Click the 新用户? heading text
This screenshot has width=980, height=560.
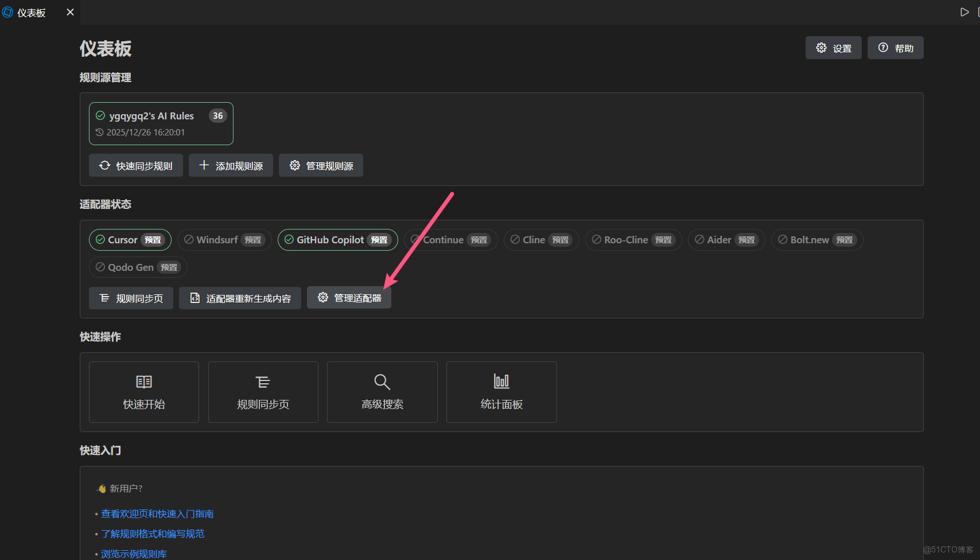[126, 489]
